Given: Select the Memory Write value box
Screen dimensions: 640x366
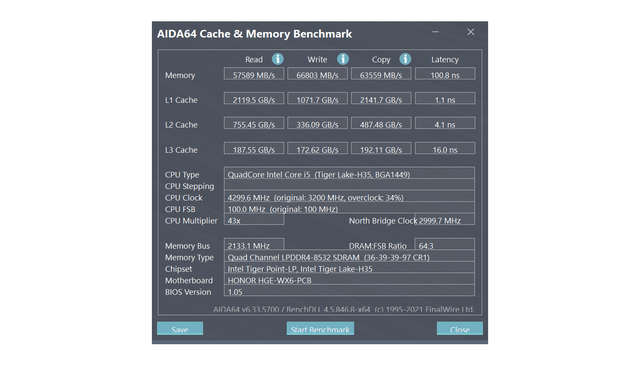Looking at the screenshot, I should tap(318, 74).
